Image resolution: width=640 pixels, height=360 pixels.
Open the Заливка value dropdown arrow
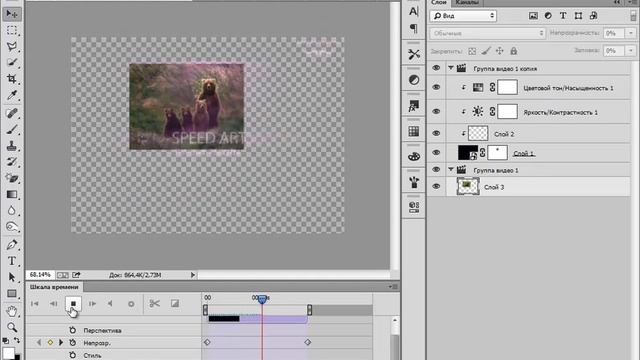click(x=631, y=51)
